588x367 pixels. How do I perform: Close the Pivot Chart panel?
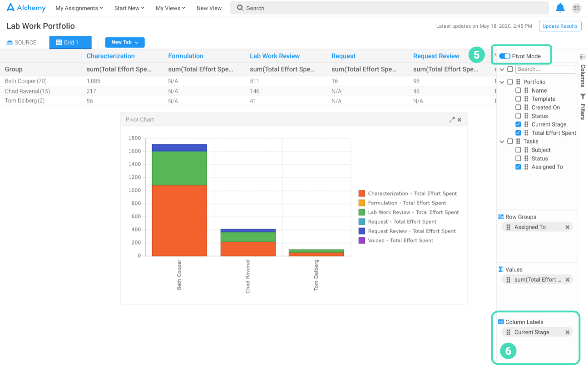[x=460, y=120]
